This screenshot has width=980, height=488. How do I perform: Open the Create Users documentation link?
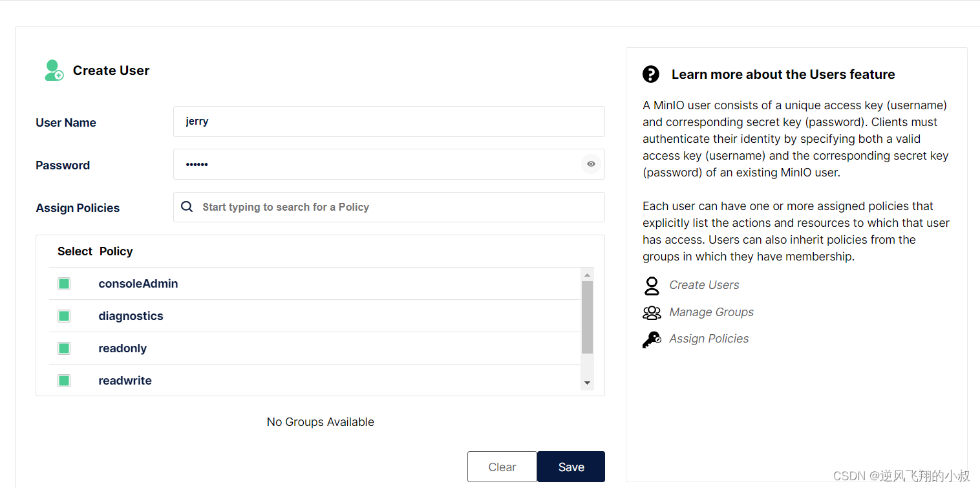click(704, 285)
